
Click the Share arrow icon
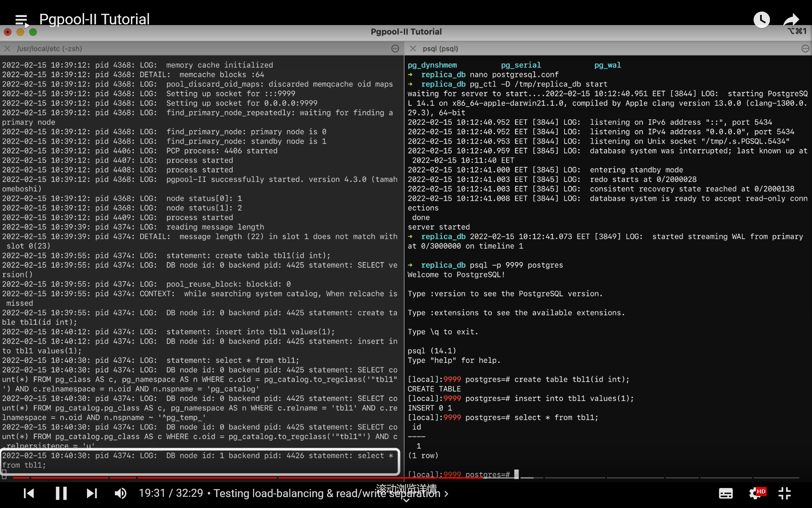791,20
